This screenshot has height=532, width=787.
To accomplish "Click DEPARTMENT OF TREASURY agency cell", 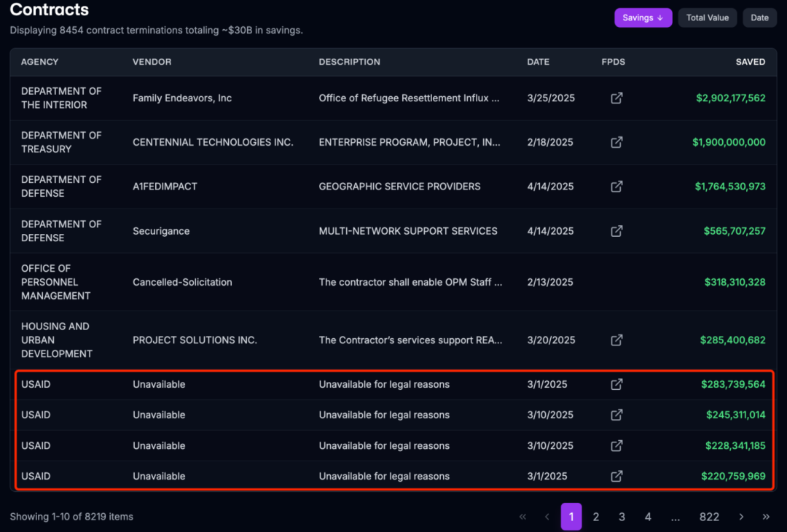I will (61, 142).
